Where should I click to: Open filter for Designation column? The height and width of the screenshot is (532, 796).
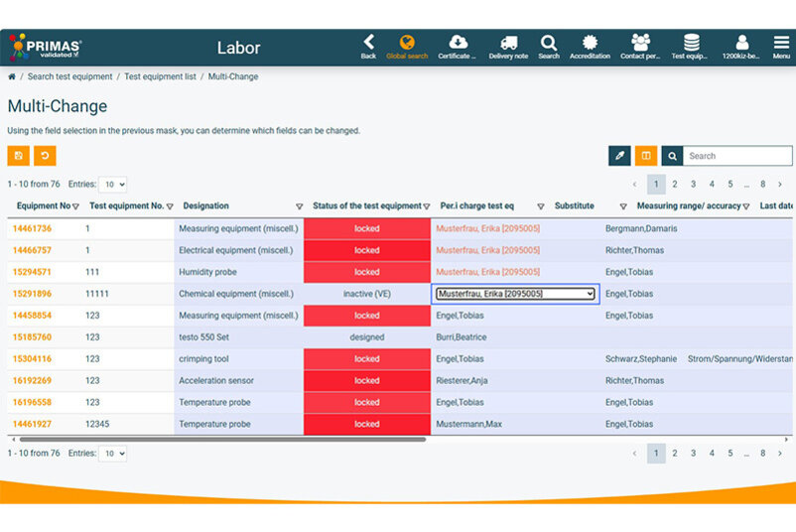click(299, 206)
